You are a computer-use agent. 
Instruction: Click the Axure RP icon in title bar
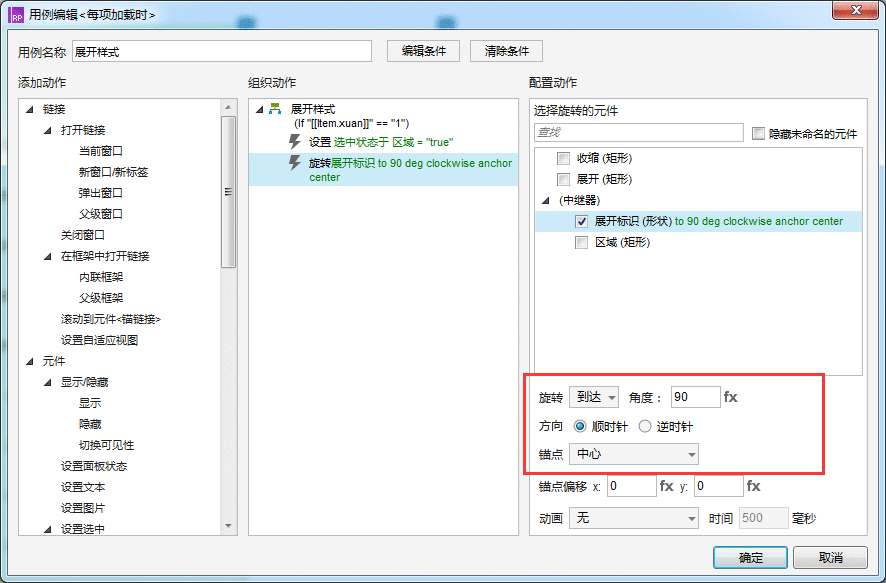16,15
